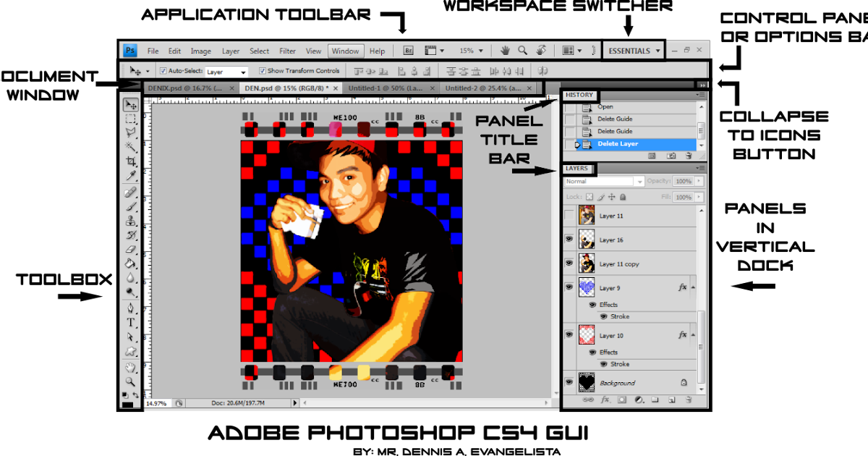Select the Healing Brush tool
This screenshot has height=456, width=868.
[x=131, y=193]
